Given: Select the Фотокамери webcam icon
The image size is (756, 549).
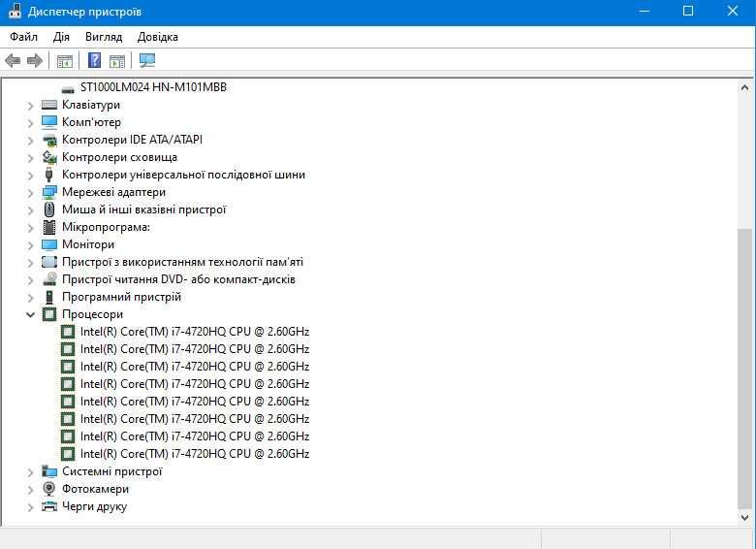Looking at the screenshot, I should (x=48, y=489).
